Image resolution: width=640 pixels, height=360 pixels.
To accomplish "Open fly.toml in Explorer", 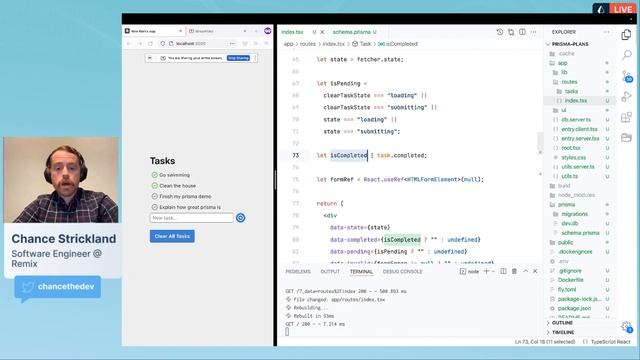I will click(567, 289).
